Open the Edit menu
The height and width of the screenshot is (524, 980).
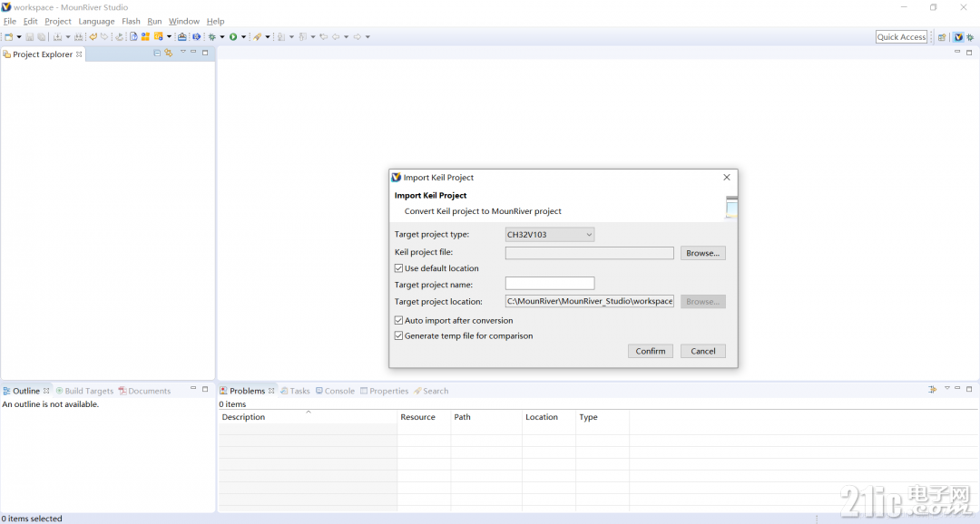pos(30,21)
